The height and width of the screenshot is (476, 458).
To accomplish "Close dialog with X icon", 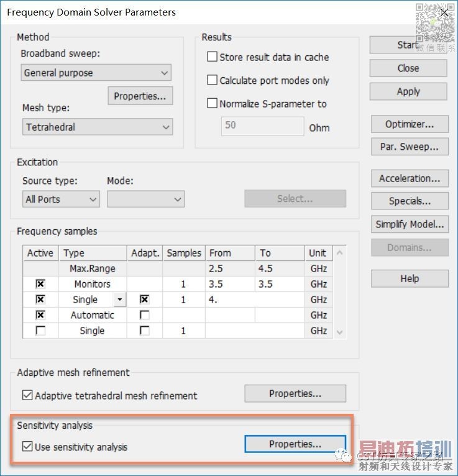I will click(444, 12).
